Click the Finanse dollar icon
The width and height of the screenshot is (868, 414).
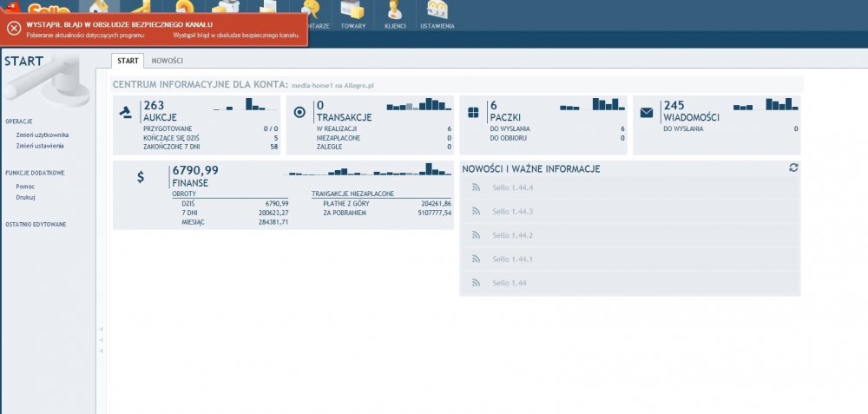pos(141,177)
